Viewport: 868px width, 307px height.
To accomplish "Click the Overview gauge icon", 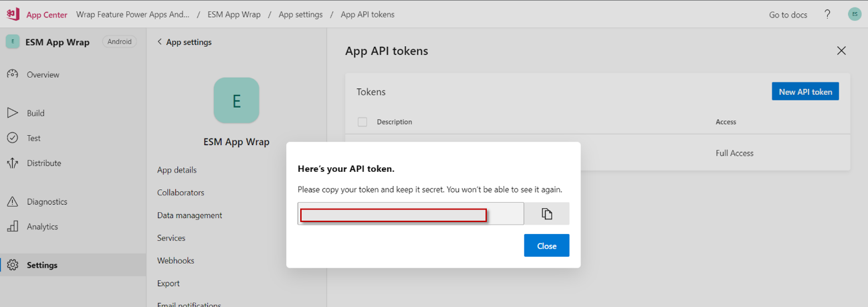I will coord(12,74).
